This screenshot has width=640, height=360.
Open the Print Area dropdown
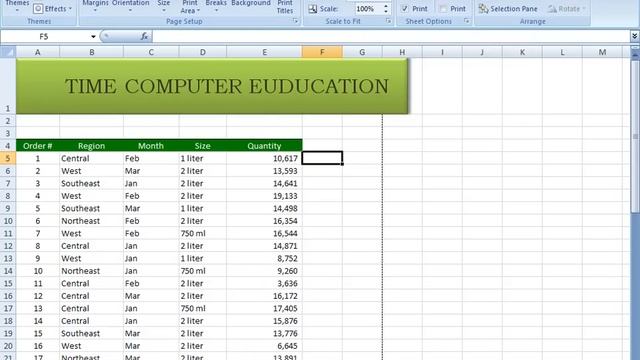pos(190,7)
